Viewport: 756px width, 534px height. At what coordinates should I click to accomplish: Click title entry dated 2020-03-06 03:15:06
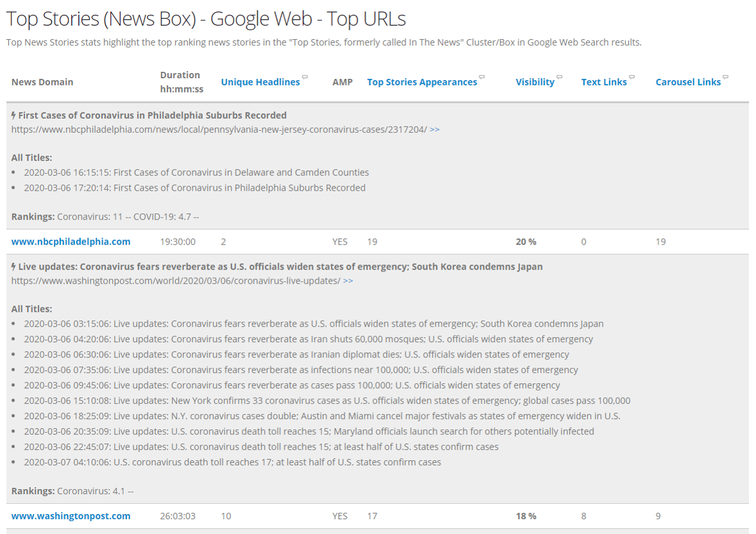[x=314, y=324]
